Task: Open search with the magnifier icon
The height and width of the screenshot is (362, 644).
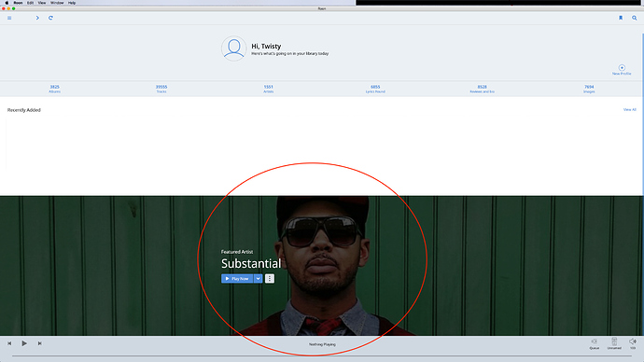Action: pyautogui.click(x=635, y=18)
